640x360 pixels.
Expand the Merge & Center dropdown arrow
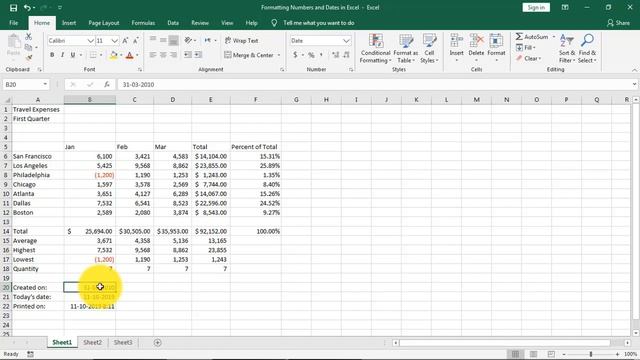[279, 55]
